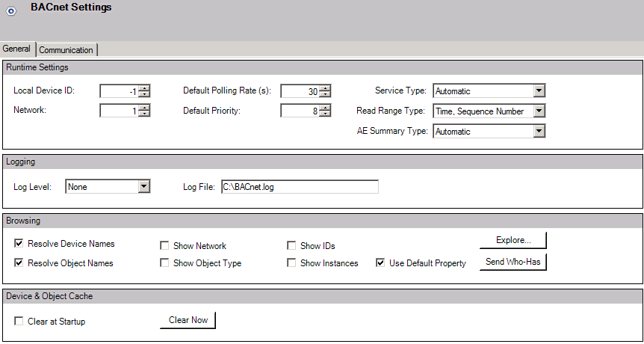Click the Explore... button
644x344 pixels.
pyautogui.click(x=513, y=240)
